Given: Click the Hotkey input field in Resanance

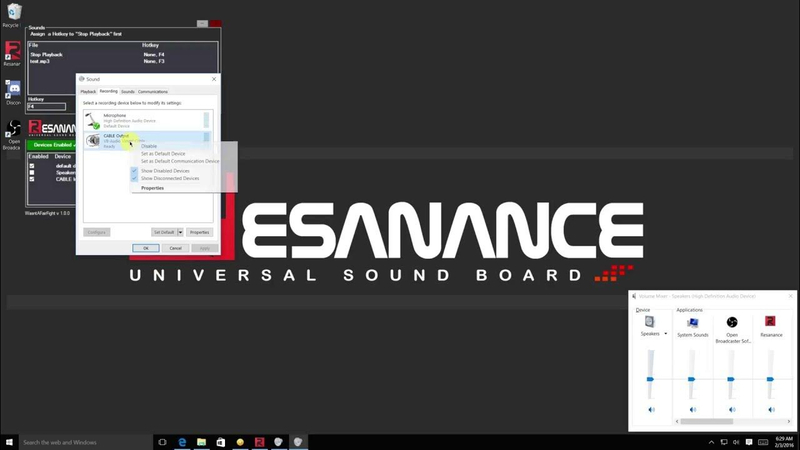Looking at the screenshot, I should pyautogui.click(x=46, y=107).
